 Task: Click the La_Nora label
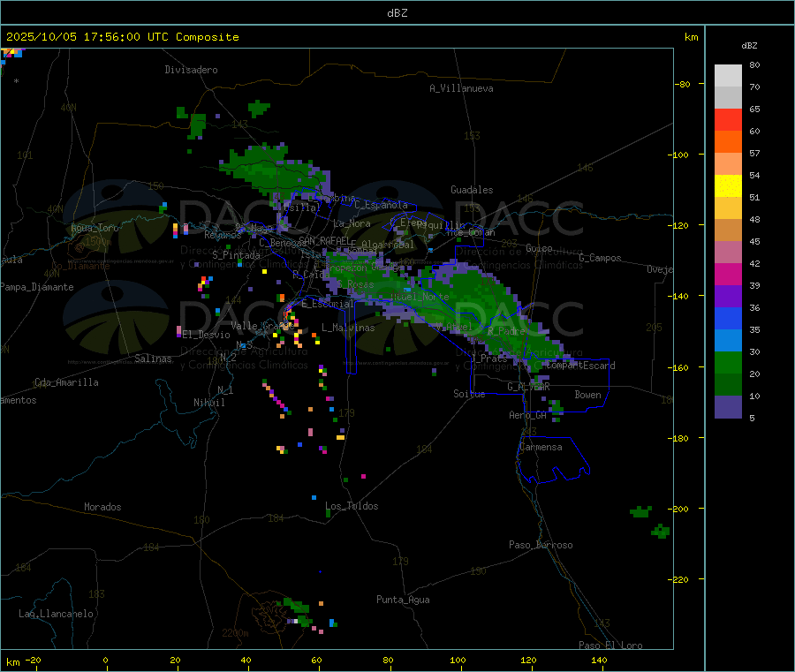pos(352,223)
